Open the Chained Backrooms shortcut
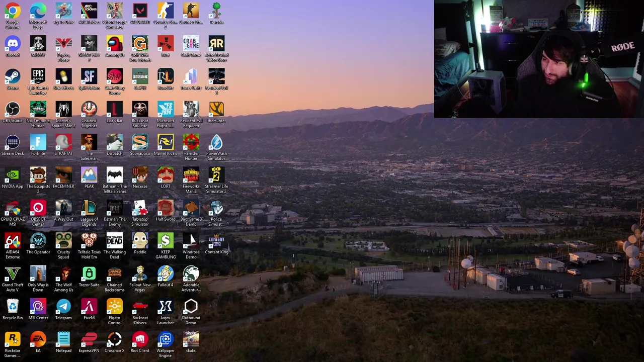The height and width of the screenshot is (362, 644). click(x=114, y=274)
